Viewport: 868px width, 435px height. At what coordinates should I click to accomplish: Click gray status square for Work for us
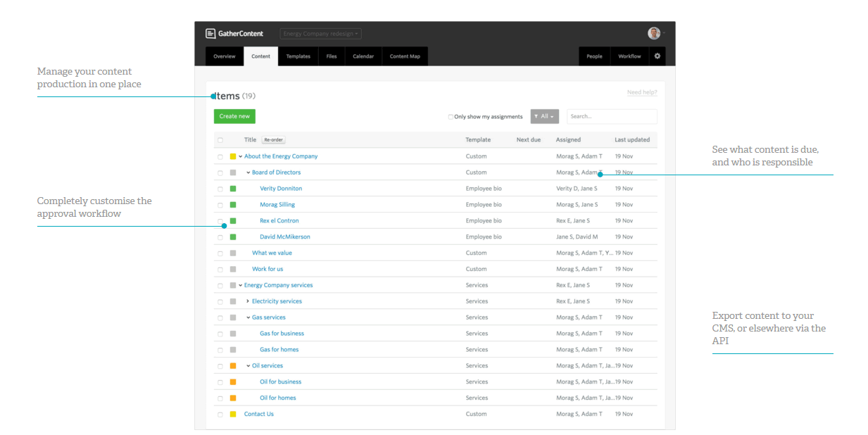coord(233,269)
